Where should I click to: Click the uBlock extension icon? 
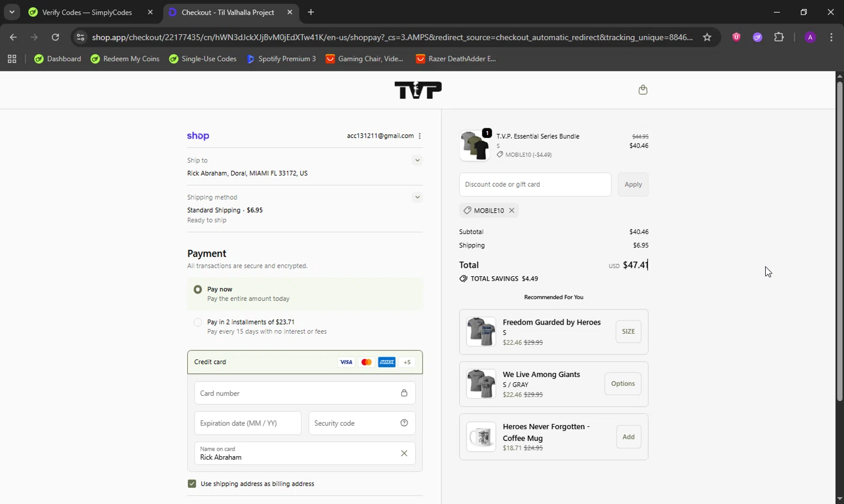pos(736,37)
